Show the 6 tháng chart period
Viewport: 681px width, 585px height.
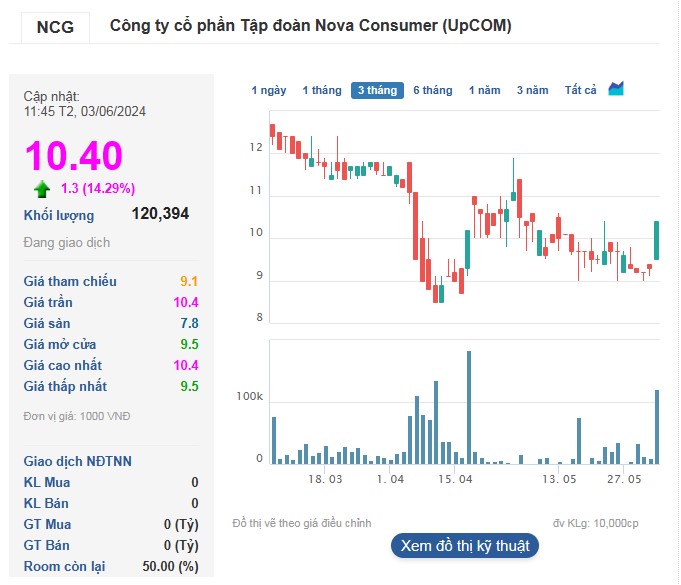pyautogui.click(x=432, y=90)
